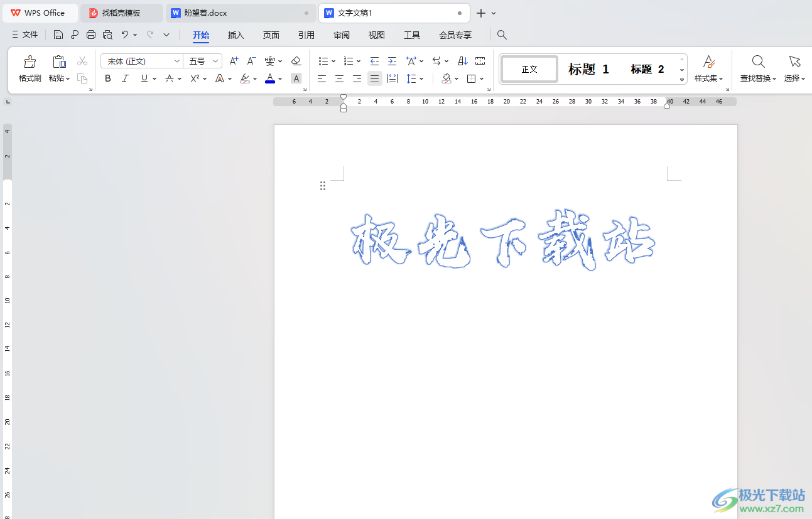Activate the 格式刷 format painter
Image resolution: width=812 pixels, height=519 pixels.
[30, 69]
